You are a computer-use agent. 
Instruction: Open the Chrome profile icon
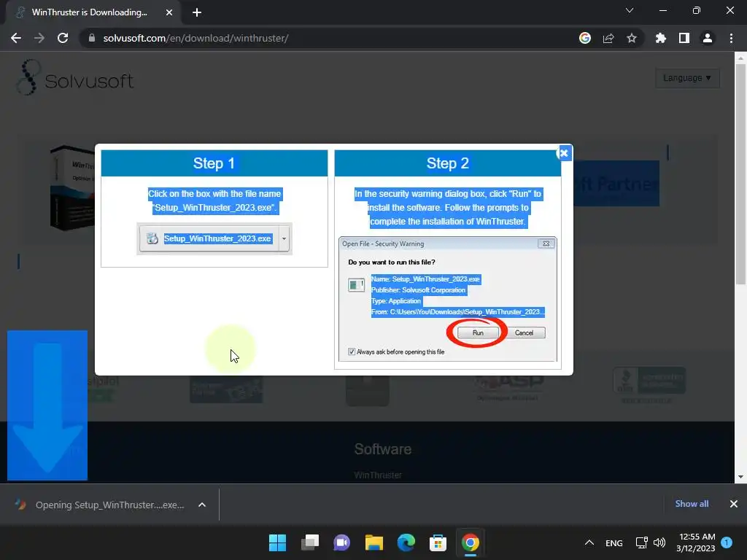[x=708, y=38]
